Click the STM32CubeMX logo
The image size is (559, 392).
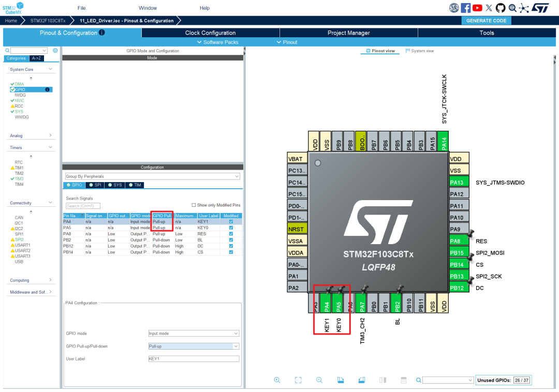tap(13, 8)
